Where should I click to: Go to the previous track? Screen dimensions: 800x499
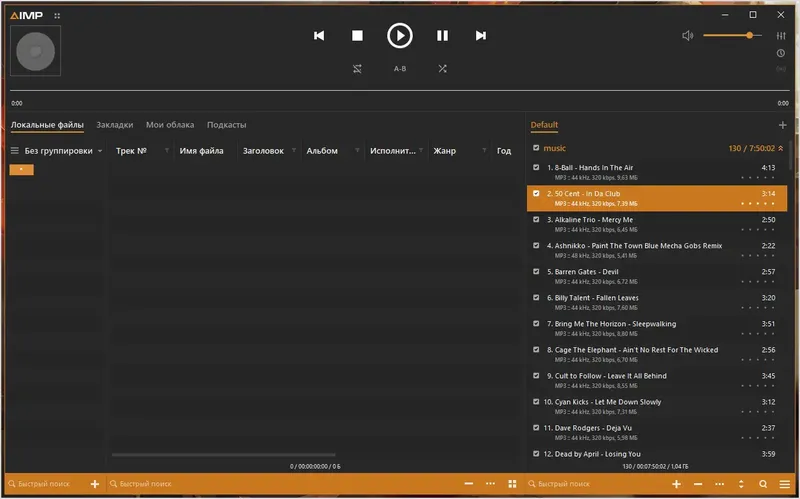point(319,36)
